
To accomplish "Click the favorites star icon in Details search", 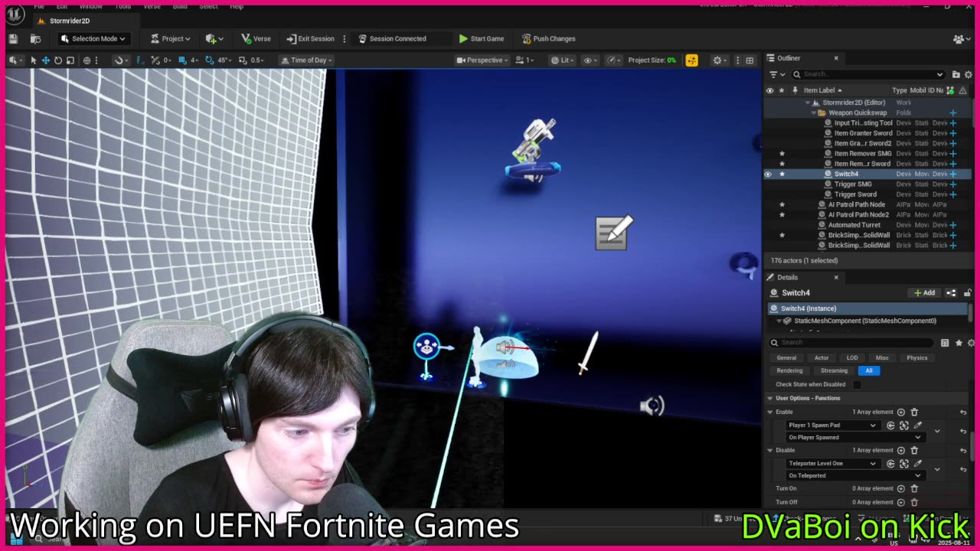I will click(x=959, y=343).
